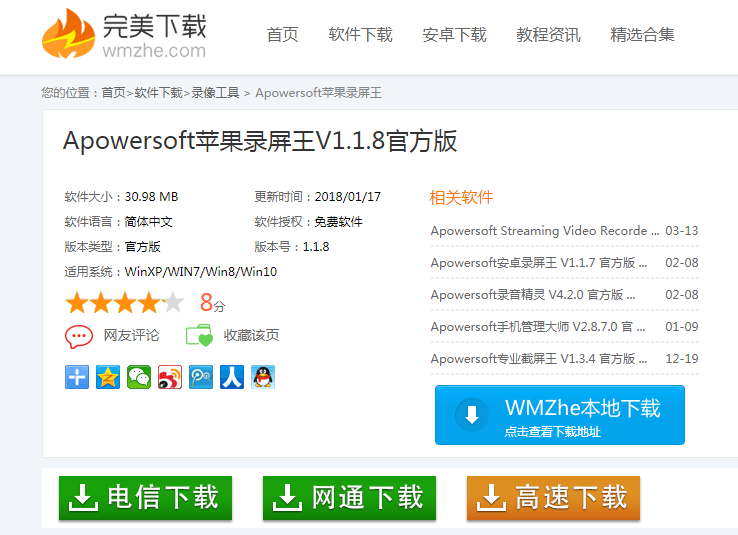Click the orange 高速下载 button

click(x=553, y=498)
